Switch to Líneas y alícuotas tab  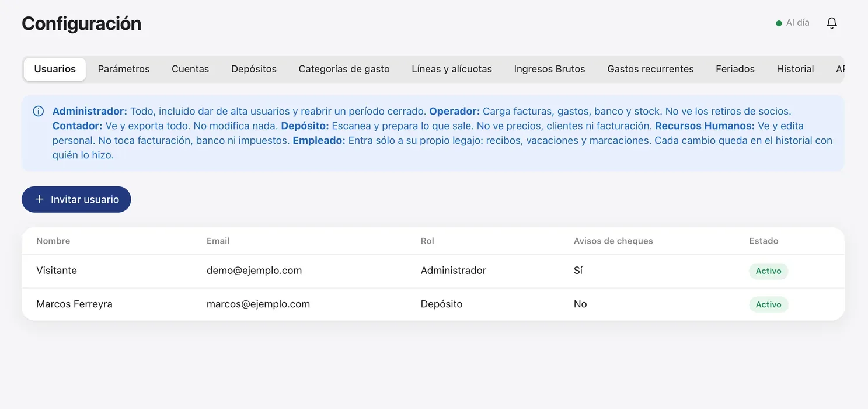pyautogui.click(x=452, y=69)
